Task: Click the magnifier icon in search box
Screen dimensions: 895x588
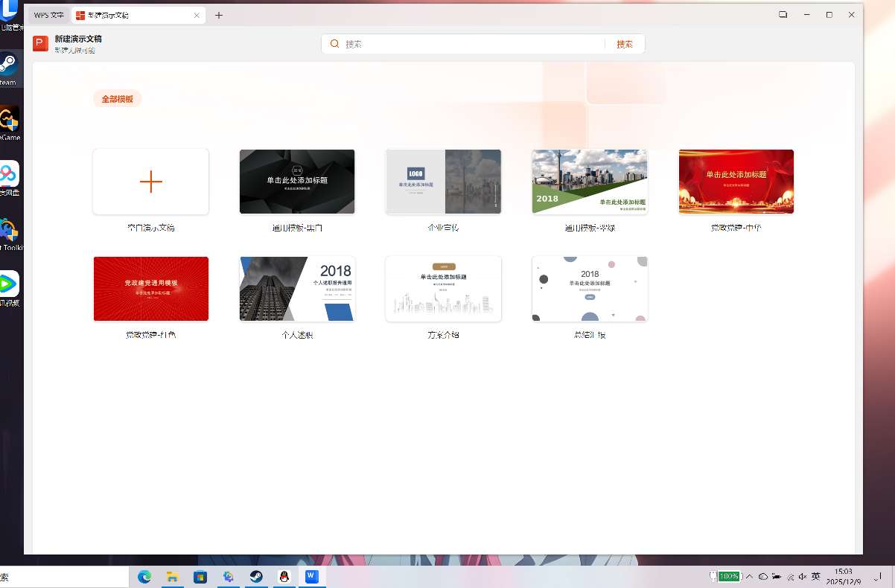Action: tap(335, 44)
